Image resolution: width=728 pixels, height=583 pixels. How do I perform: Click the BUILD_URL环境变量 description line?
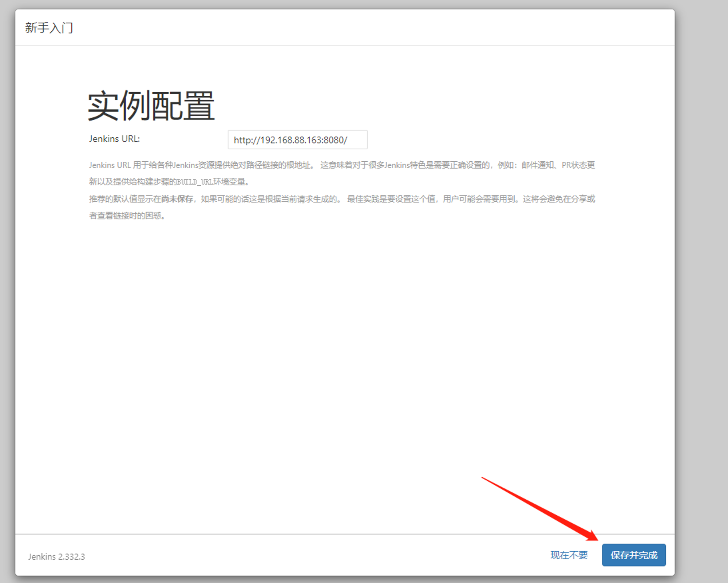point(169,182)
